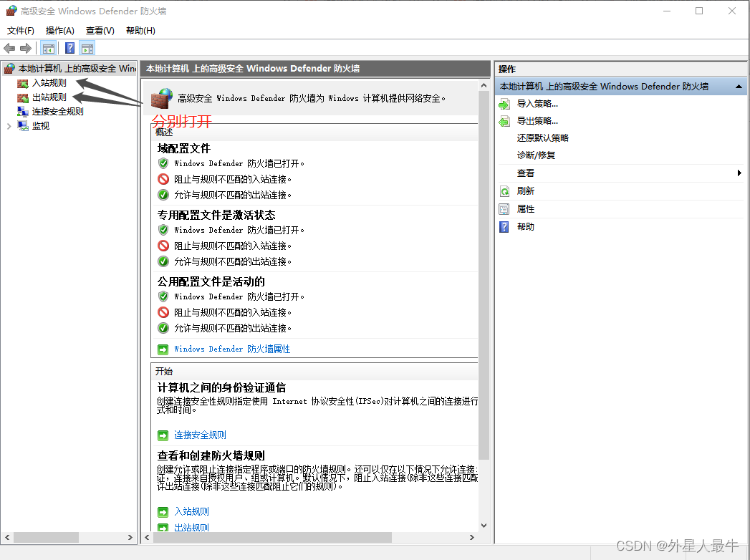Toggle the action pane toolbar icon

[x=87, y=48]
